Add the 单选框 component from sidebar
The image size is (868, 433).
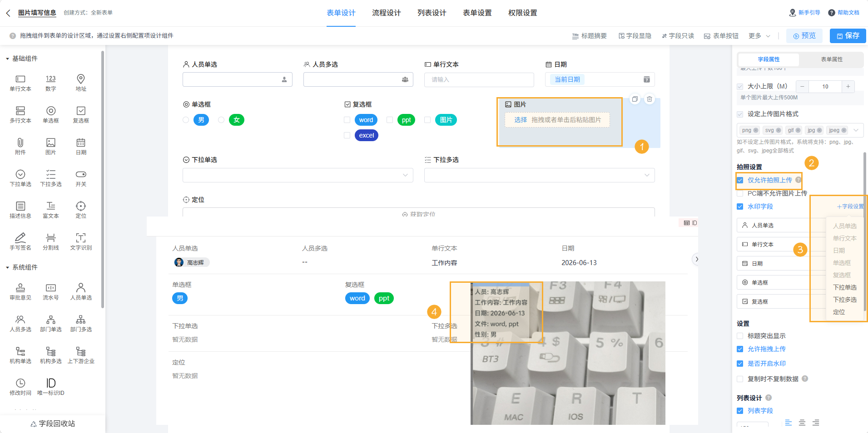(51, 115)
